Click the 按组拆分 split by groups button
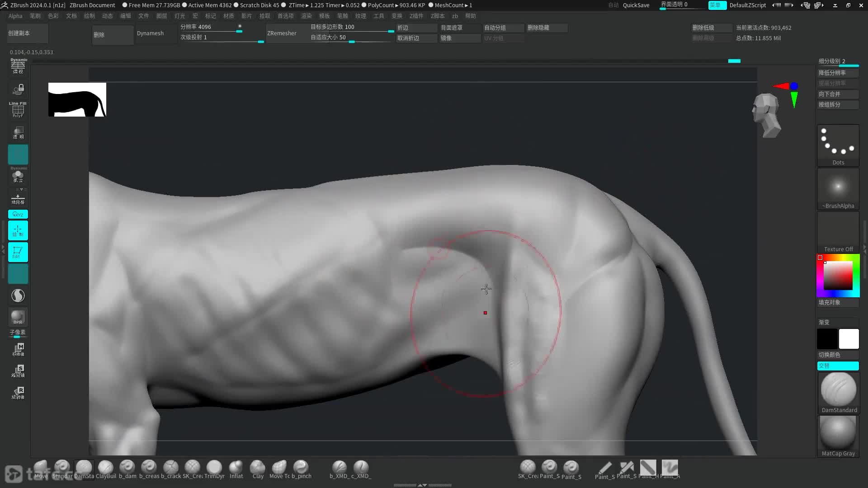Screen dimensions: 868x488 pos(838,104)
